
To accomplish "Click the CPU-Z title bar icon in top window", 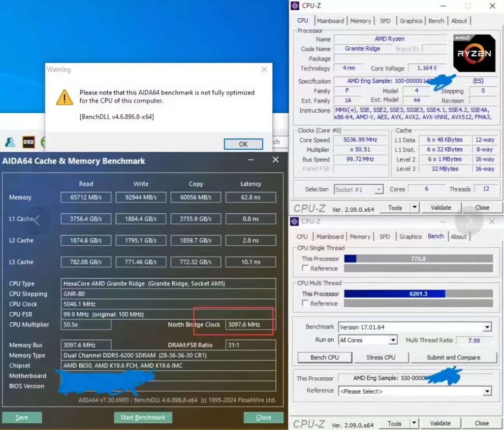I will (x=294, y=6).
